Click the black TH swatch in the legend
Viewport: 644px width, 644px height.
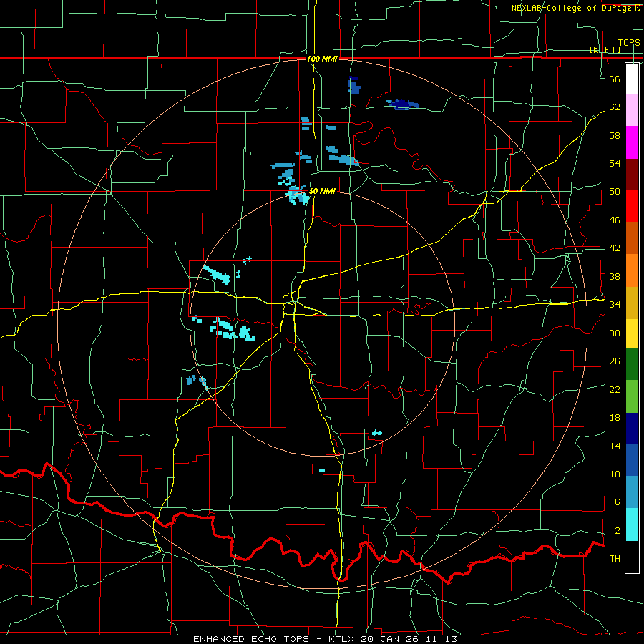pos(632,557)
